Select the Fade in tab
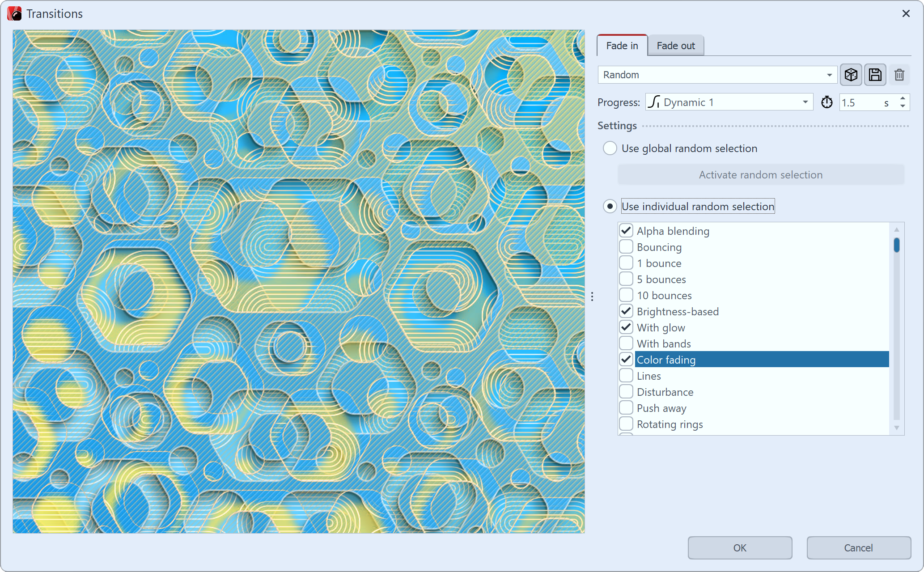924x572 pixels. [622, 46]
